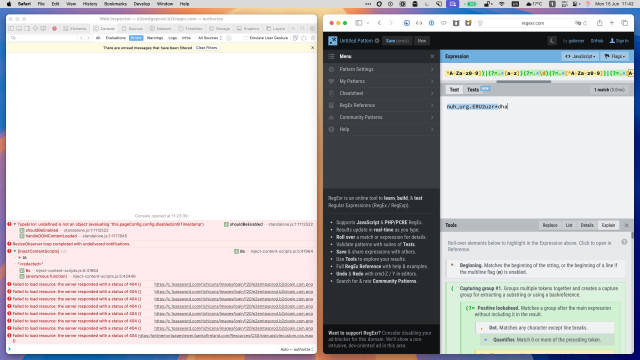640x360 pixels.
Task: Open the first 1password 404 resource link
Action: 233,284
